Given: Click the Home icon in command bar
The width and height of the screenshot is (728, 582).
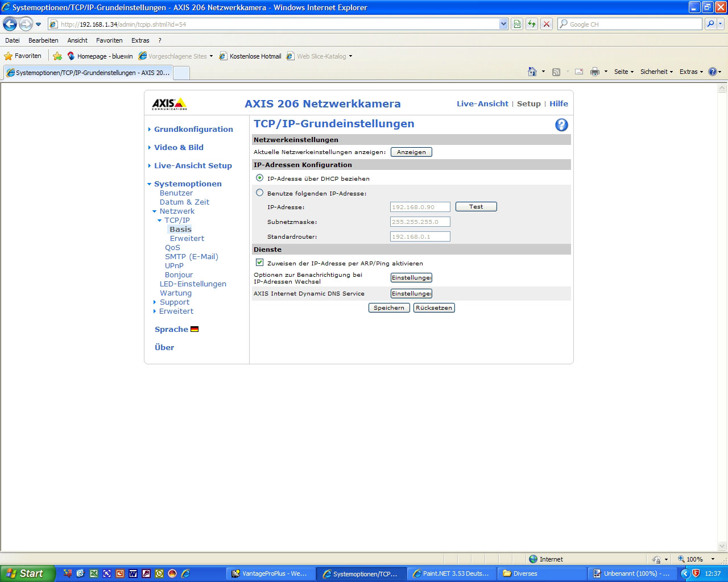Looking at the screenshot, I should pos(532,72).
